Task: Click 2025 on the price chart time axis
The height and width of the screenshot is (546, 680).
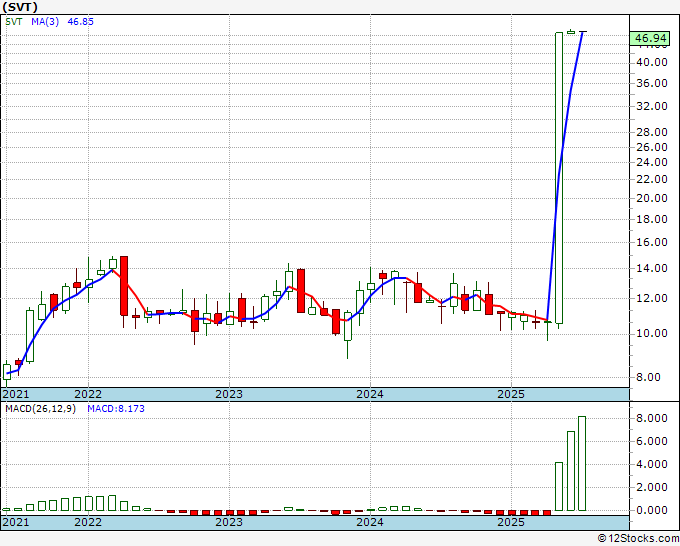Action: pyautogui.click(x=511, y=394)
